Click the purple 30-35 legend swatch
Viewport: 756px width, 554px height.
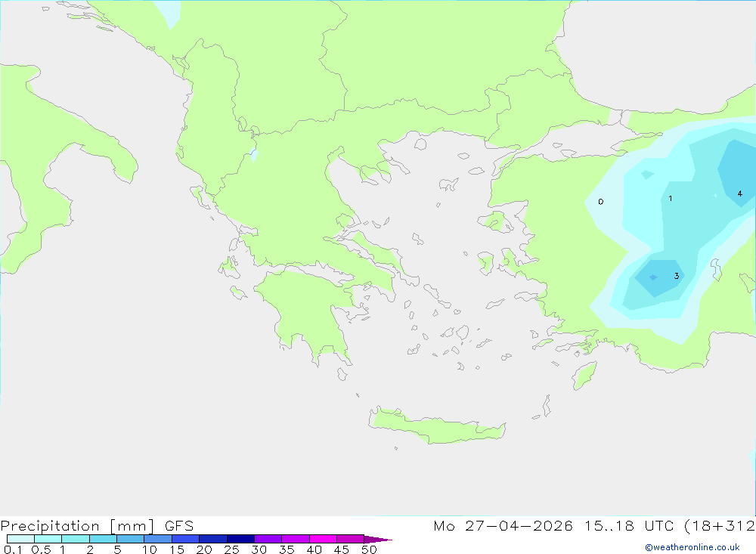coord(268,539)
